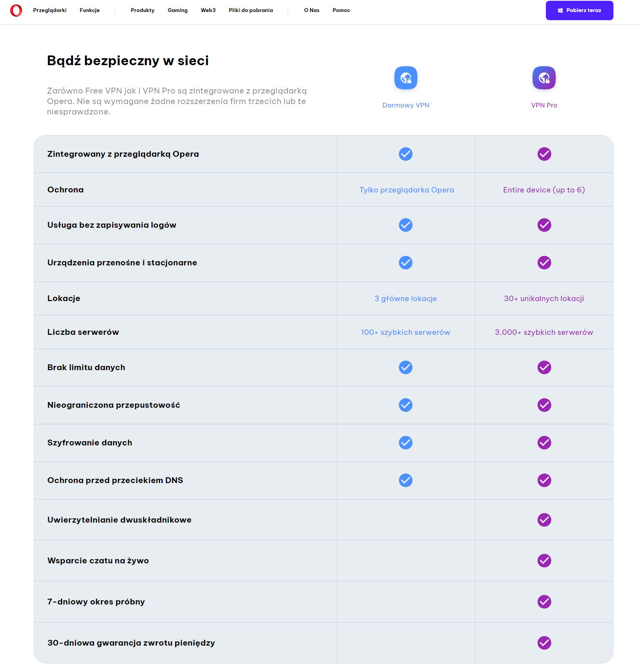Image resolution: width=641 pixels, height=672 pixels.
Task: Click purple checkmark for Usługa bez zapisywania logów
Action: click(x=544, y=225)
